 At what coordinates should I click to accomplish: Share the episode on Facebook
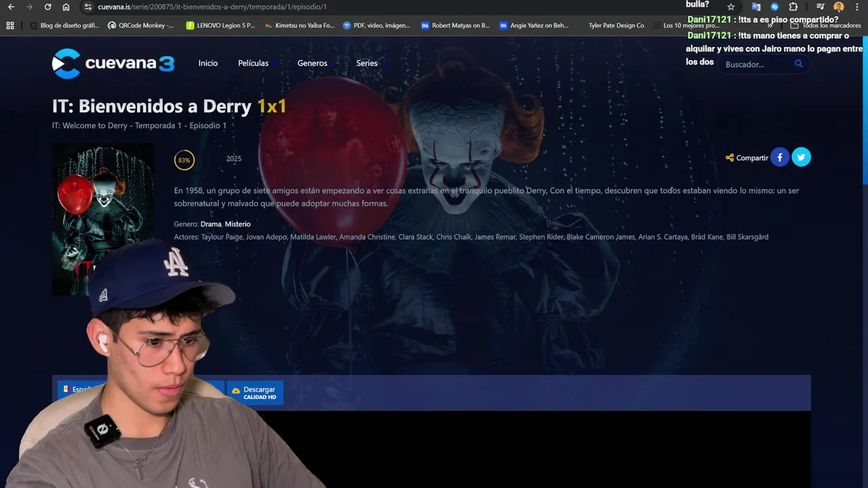(780, 157)
